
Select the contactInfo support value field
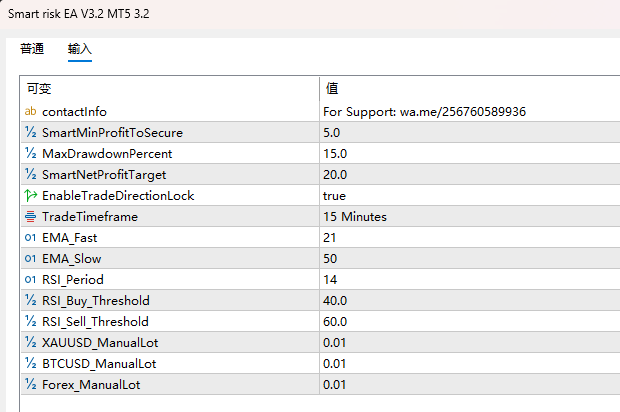tap(470, 112)
